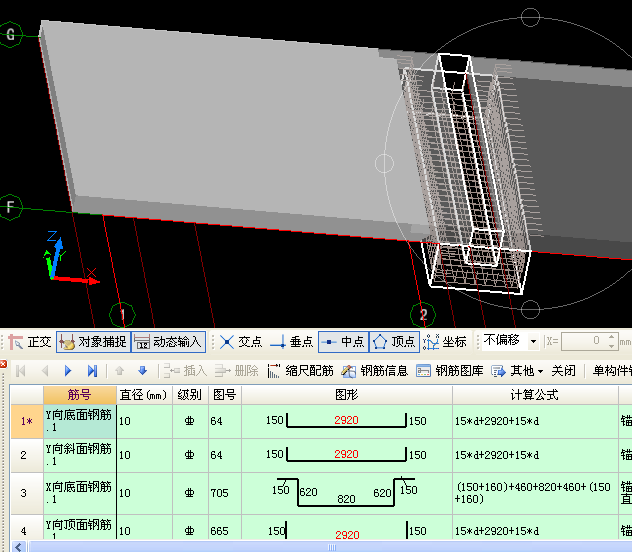Close panel with red X icon
Screen dimensions: 632x552
(3, 364)
